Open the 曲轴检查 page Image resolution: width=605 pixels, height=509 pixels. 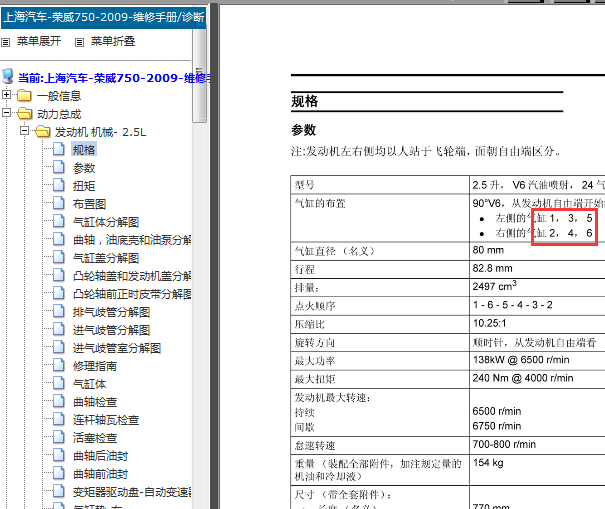(95, 402)
